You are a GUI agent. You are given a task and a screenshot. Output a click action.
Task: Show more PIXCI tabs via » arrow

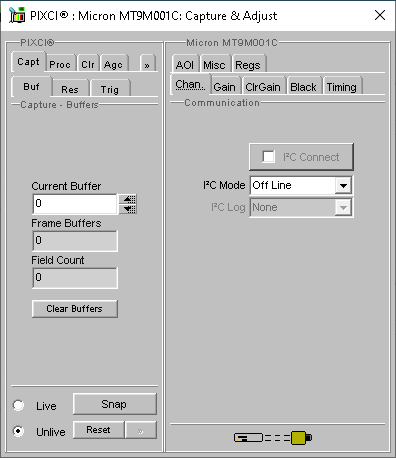pos(147,64)
